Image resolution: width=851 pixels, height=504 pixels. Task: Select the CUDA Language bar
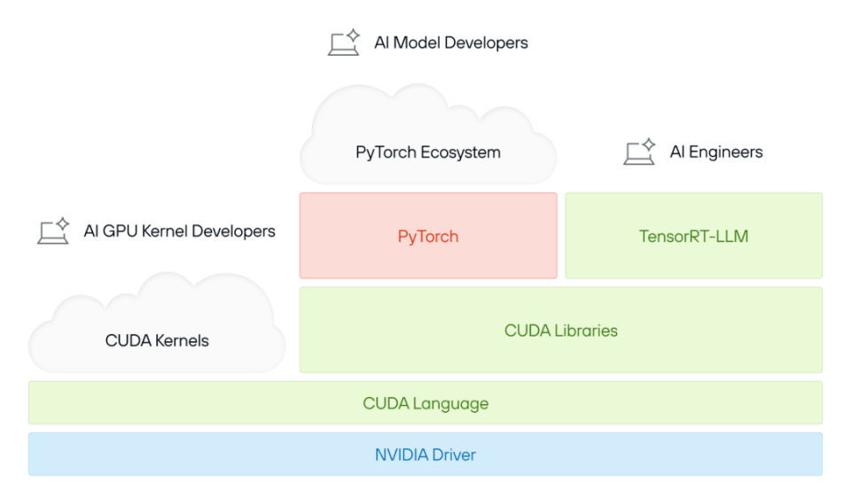click(x=425, y=402)
